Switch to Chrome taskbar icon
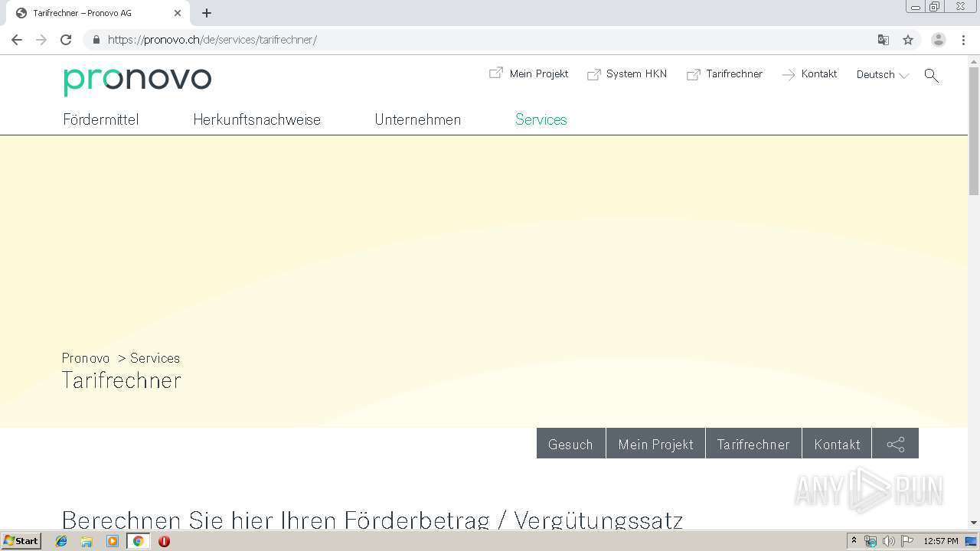This screenshot has height=551, width=980. [138, 541]
